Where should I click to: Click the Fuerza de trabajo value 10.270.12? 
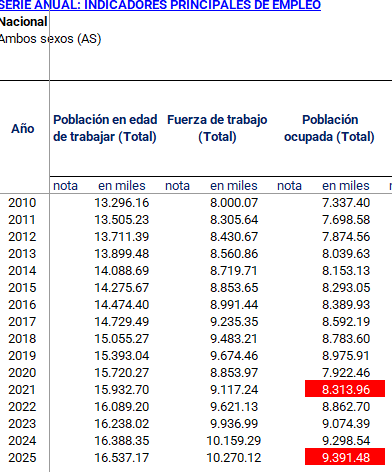tap(234, 458)
